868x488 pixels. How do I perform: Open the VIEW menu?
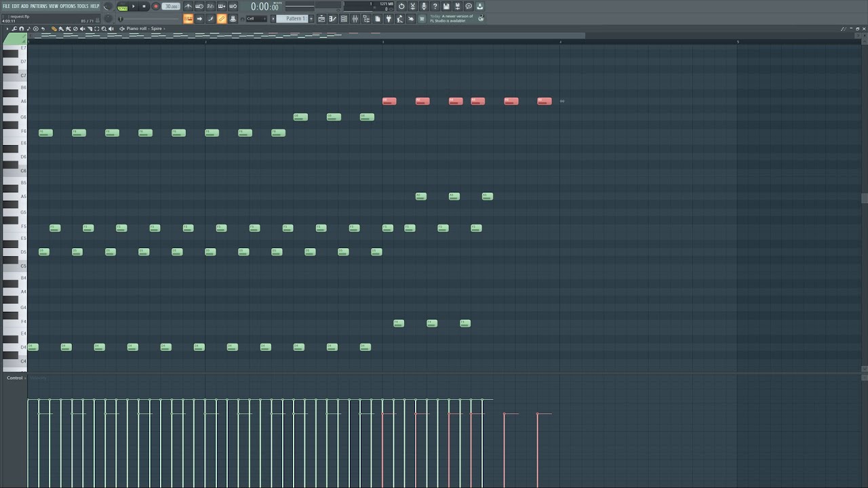tap(54, 6)
